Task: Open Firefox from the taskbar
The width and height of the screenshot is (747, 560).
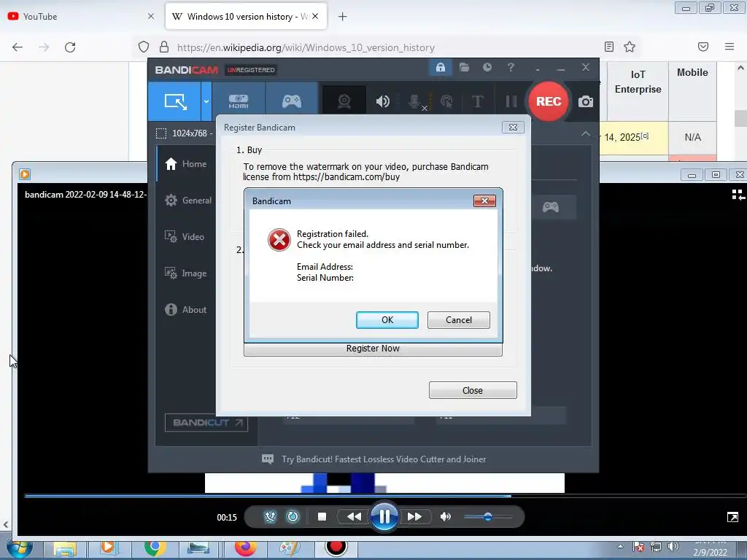Action: tap(245, 549)
